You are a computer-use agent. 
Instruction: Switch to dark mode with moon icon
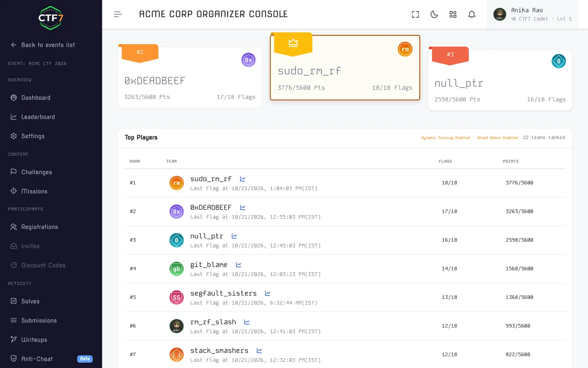[x=434, y=14]
